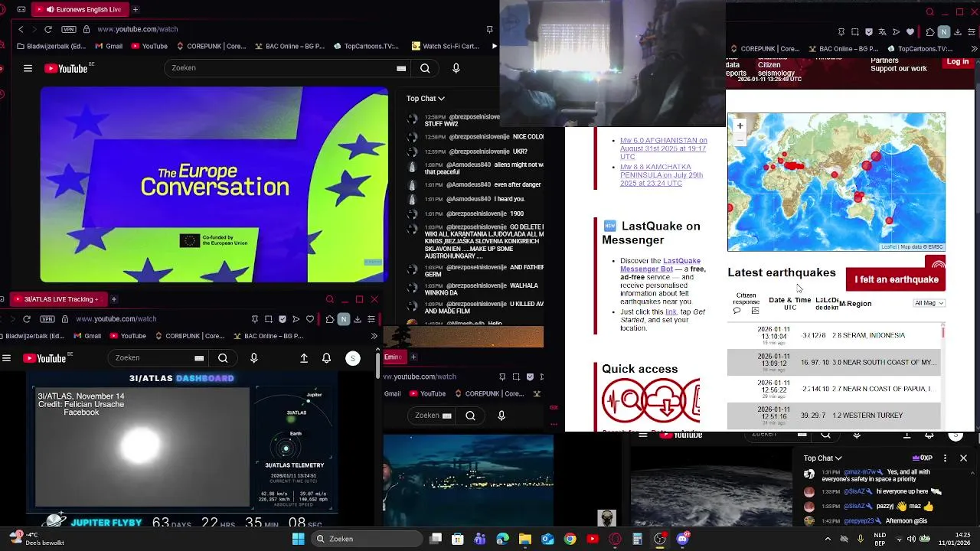Open File Explorer from the taskbar
This screenshot has width=980, height=551.
point(525,539)
